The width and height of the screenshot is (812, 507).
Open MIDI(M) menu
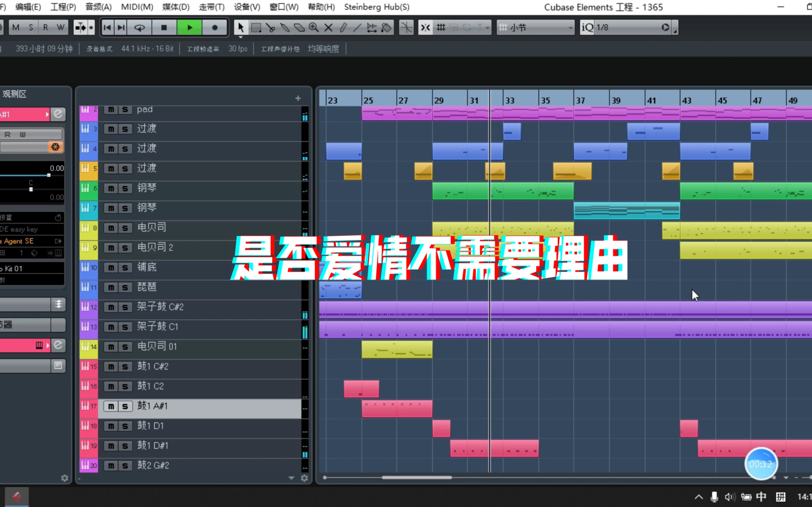point(137,7)
